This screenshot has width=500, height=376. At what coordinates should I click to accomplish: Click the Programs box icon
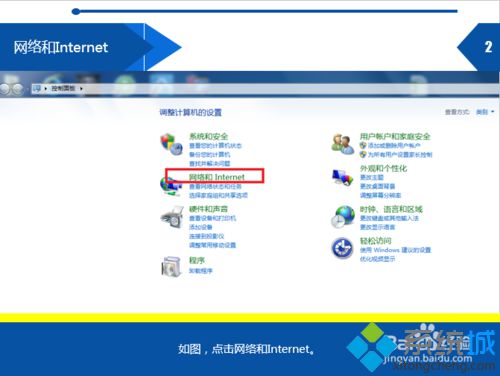coord(171,266)
